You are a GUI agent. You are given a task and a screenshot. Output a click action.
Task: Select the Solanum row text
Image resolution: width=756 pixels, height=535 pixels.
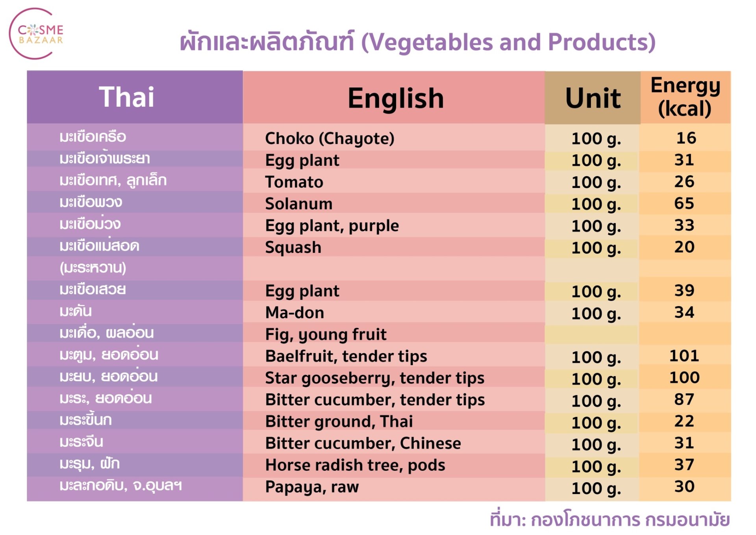click(x=299, y=204)
